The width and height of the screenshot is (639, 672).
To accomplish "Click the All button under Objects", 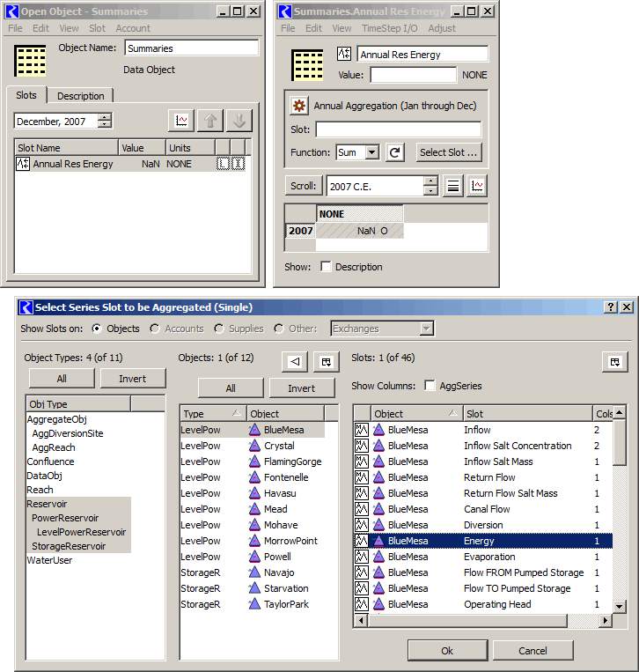I will [231, 388].
